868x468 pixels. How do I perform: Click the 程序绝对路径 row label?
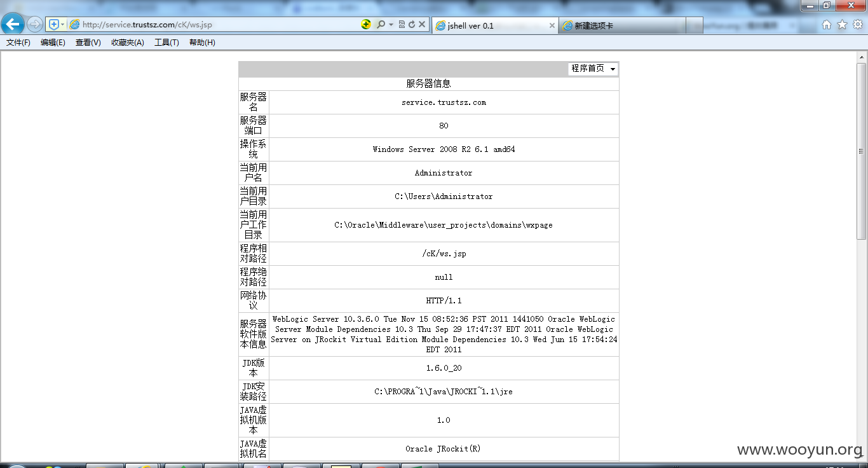(x=254, y=277)
